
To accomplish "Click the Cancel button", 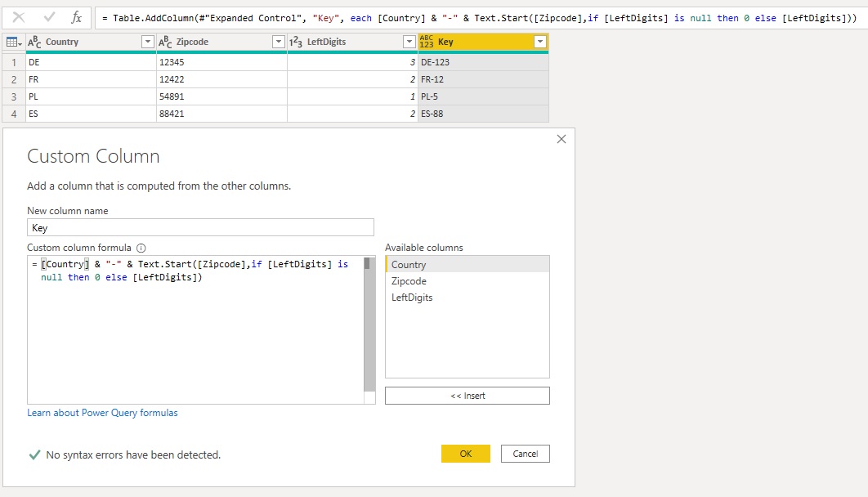I will (x=526, y=454).
